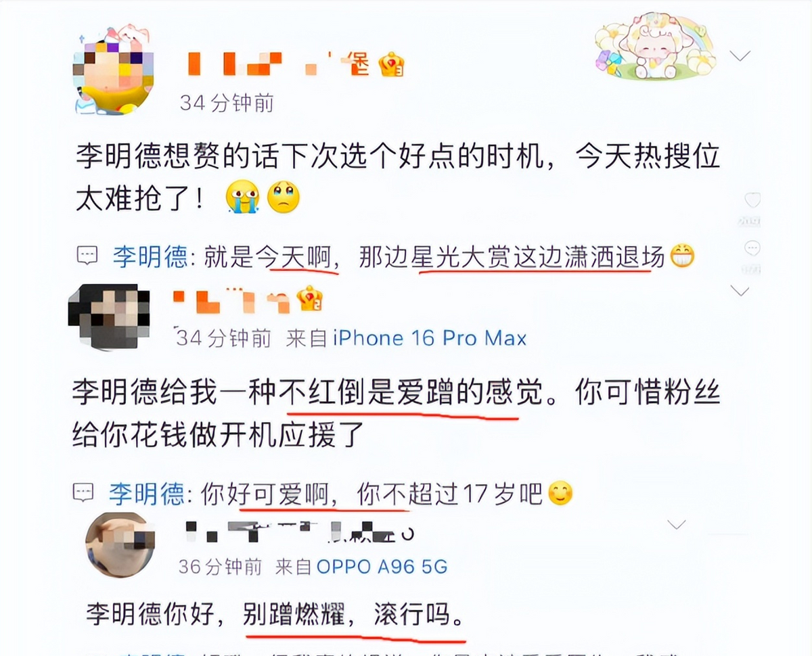
Task: Expand the chevron menu on second post
Action: pyautogui.click(x=740, y=291)
